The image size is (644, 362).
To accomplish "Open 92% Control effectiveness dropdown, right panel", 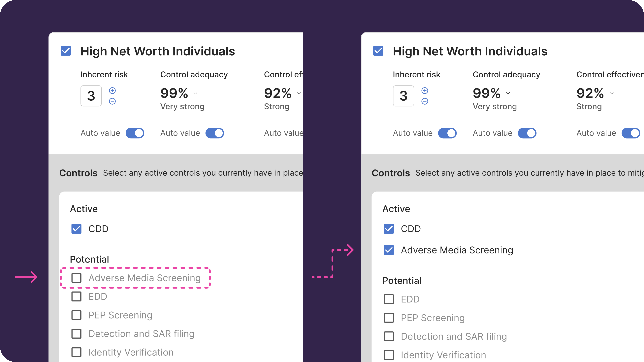I will (611, 93).
